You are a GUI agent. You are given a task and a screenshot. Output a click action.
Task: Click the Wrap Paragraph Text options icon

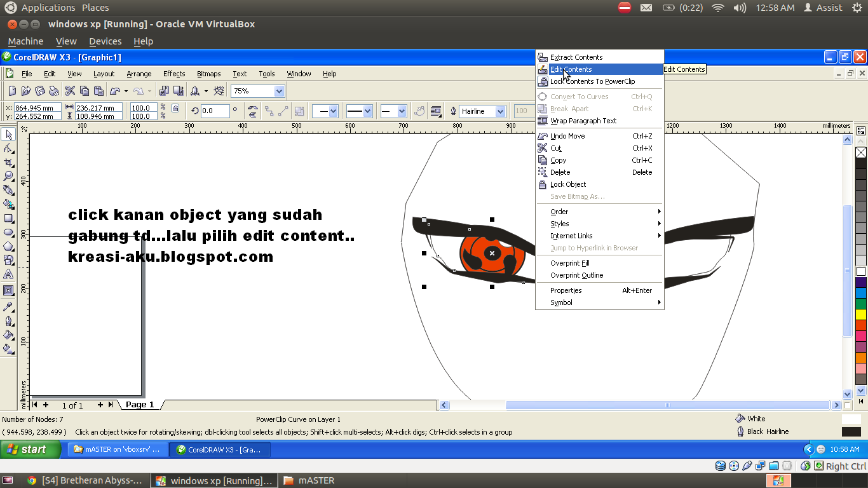(436, 111)
